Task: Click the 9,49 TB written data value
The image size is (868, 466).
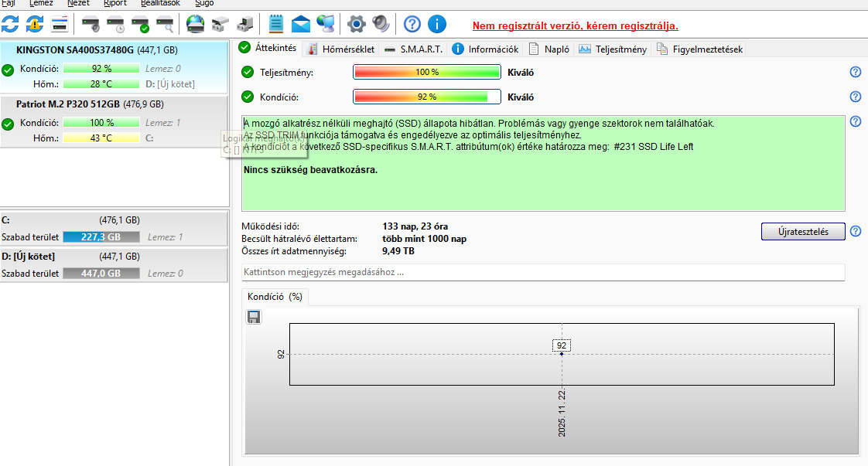Action: click(x=398, y=251)
